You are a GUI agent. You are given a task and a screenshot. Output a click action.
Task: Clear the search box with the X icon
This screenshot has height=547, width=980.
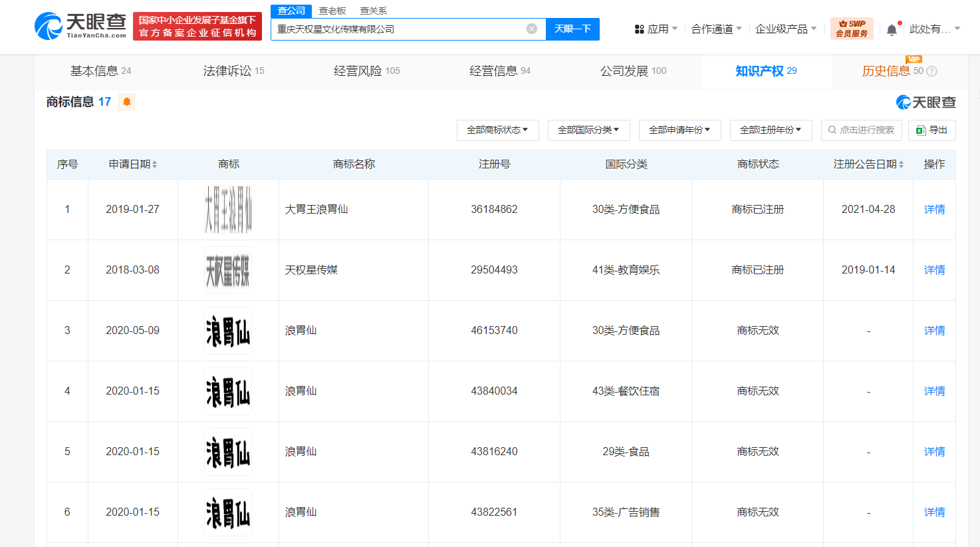tap(532, 29)
